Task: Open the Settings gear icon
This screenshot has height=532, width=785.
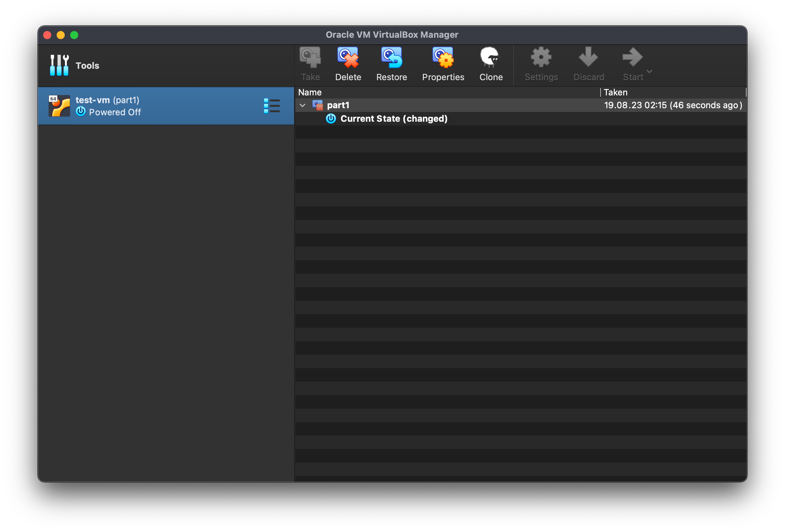Action: coord(541,58)
